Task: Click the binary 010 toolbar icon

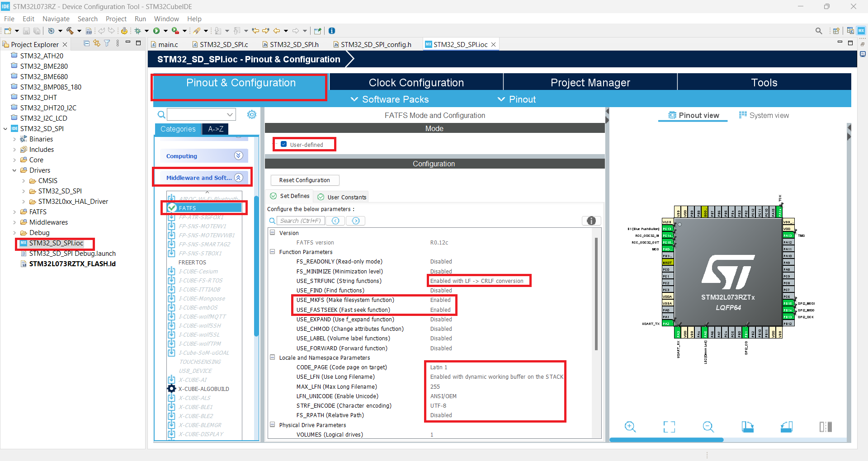Action: coord(89,31)
